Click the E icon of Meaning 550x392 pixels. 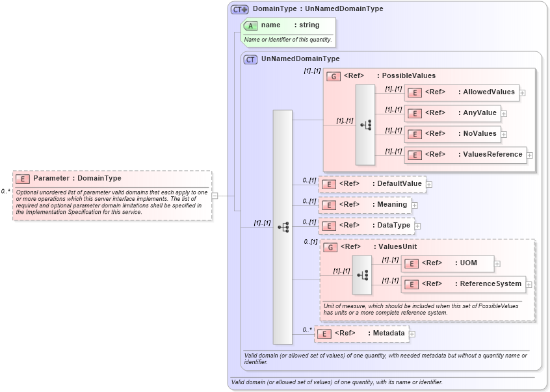pos(329,205)
